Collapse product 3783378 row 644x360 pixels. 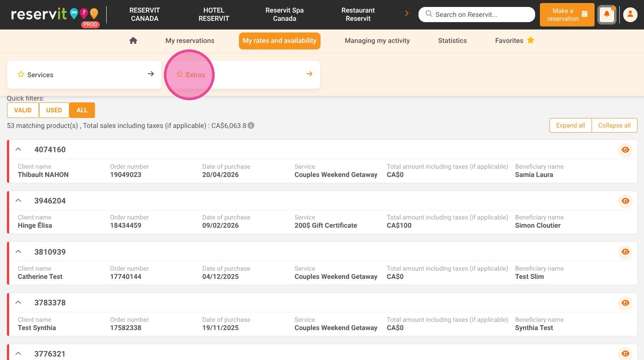click(x=18, y=302)
